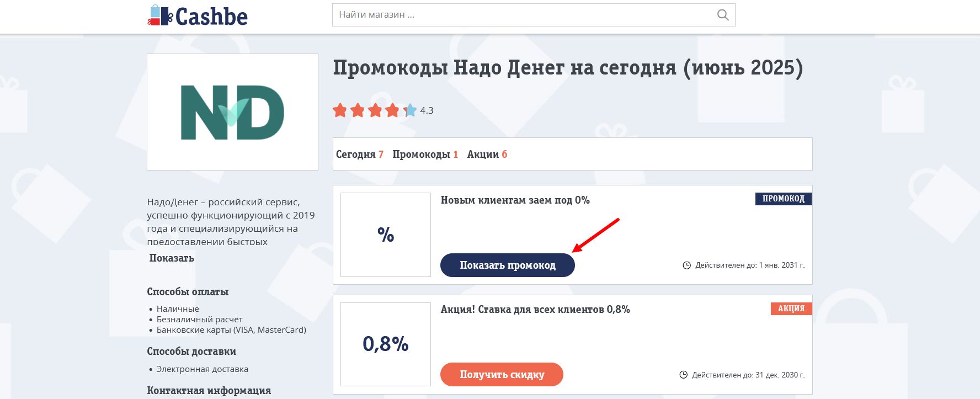Viewport: 980px width, 399px height.
Task: Click the 'Электронная доставка' list item
Action: click(202, 369)
